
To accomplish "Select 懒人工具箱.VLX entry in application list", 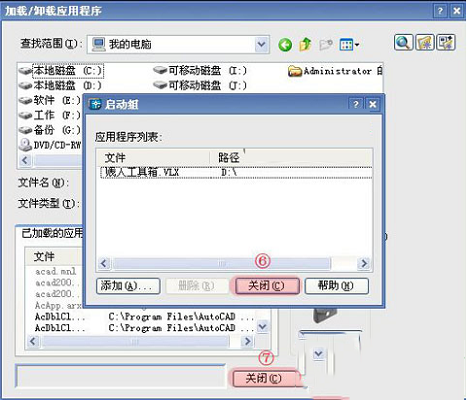I will click(236, 173).
